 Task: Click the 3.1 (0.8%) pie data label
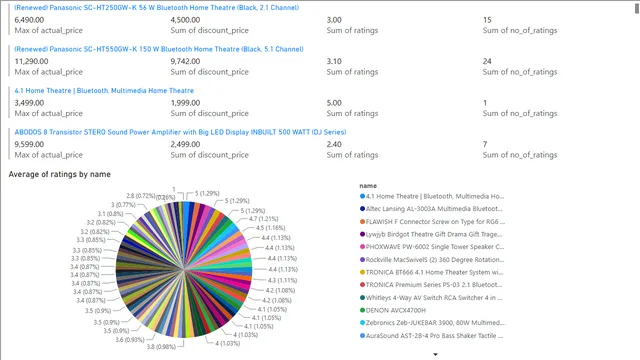tap(110, 214)
